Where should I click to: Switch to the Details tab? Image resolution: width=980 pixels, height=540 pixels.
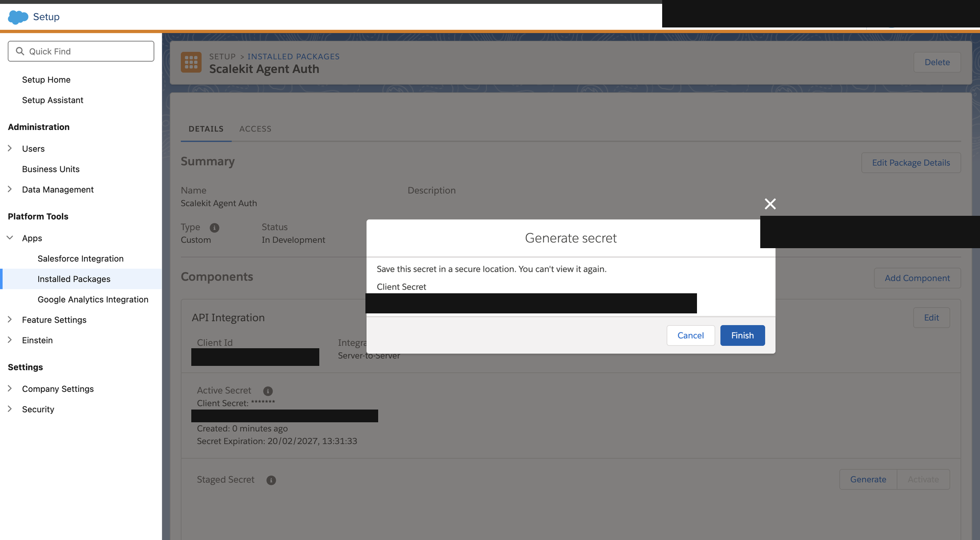[206, 129]
